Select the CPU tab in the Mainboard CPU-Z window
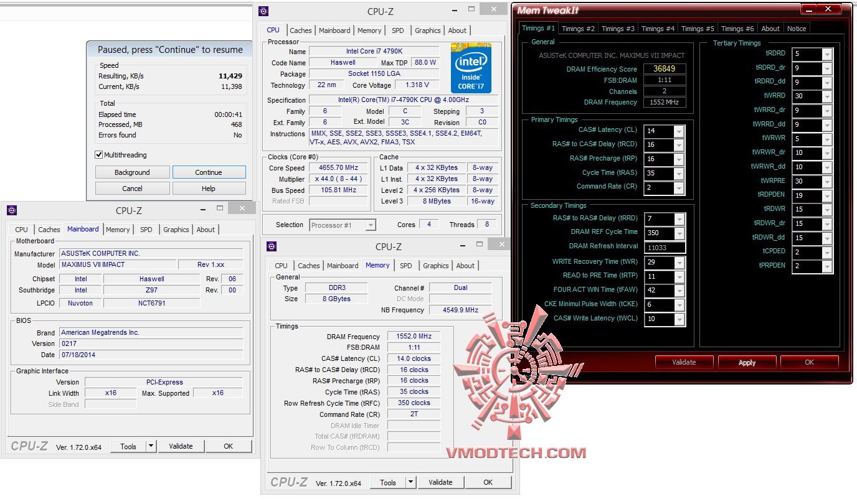857x504 pixels. point(22,230)
